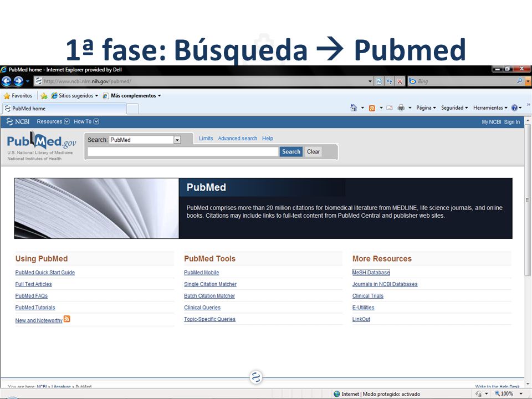This screenshot has width=532, height=399.
Task: Open MeSH Database link
Action: 371,273
